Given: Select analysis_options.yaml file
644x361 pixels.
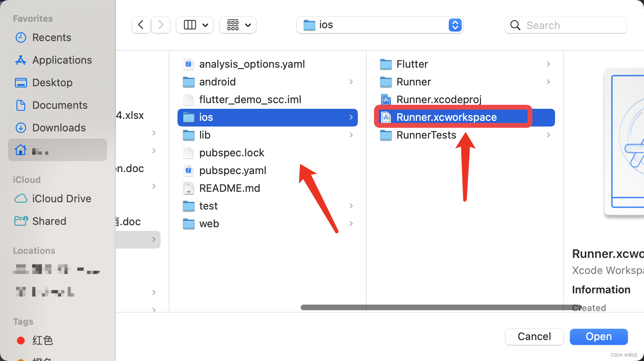Looking at the screenshot, I should (x=268, y=64).
